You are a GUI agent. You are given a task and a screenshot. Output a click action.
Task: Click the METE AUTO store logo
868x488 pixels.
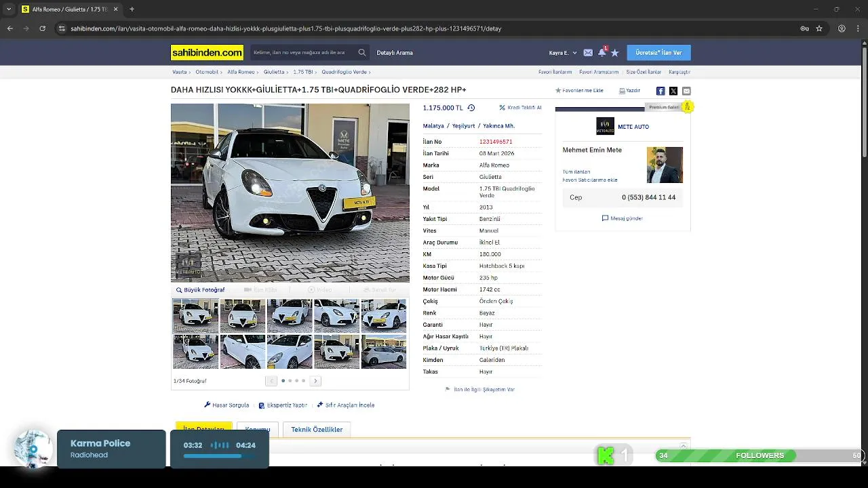(605, 126)
